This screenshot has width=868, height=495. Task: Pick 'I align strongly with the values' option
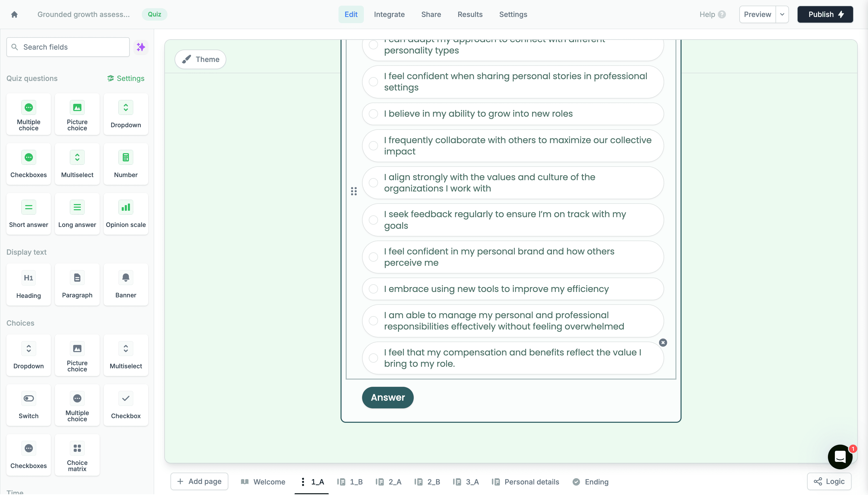click(513, 182)
